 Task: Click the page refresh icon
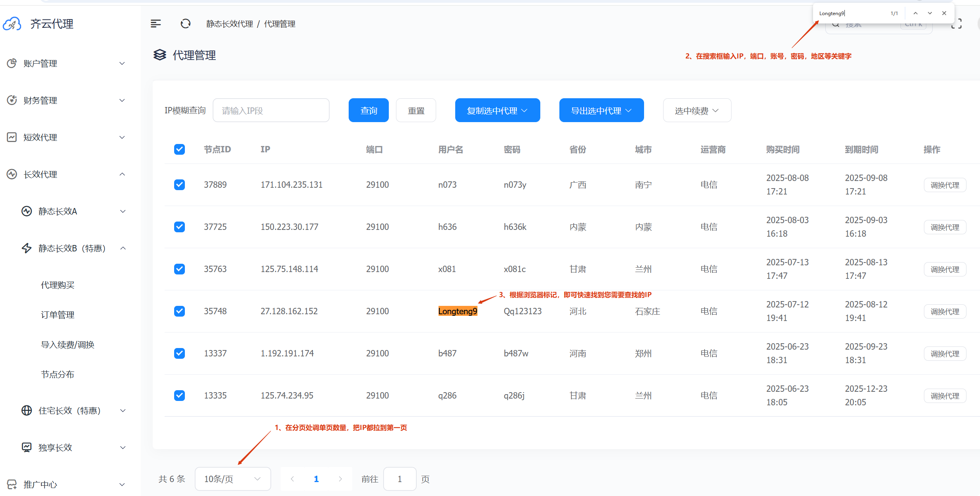click(x=185, y=24)
